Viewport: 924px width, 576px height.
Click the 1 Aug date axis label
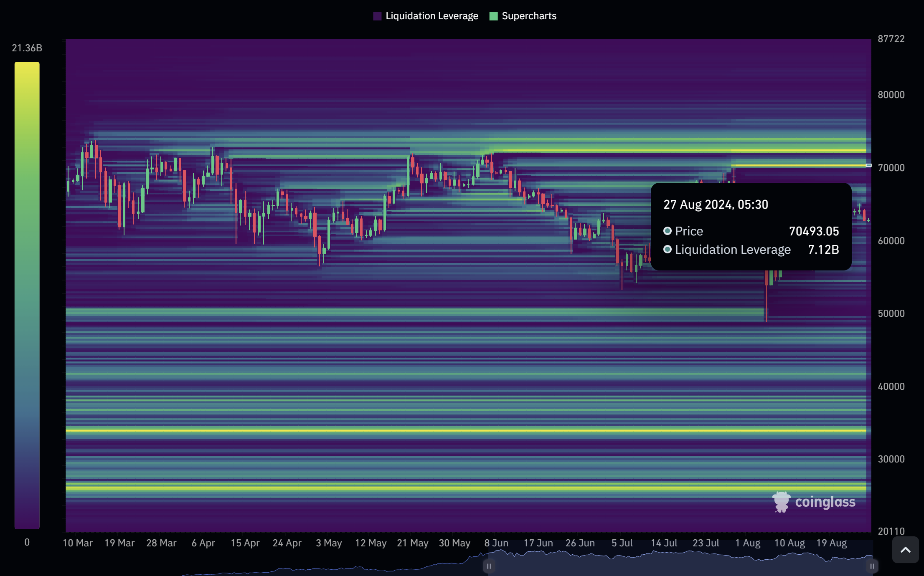pyautogui.click(x=748, y=543)
